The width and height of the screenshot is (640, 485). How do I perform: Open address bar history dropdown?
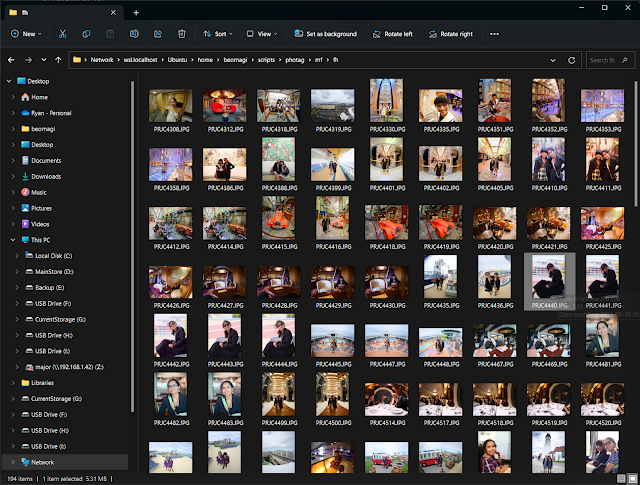(553, 60)
